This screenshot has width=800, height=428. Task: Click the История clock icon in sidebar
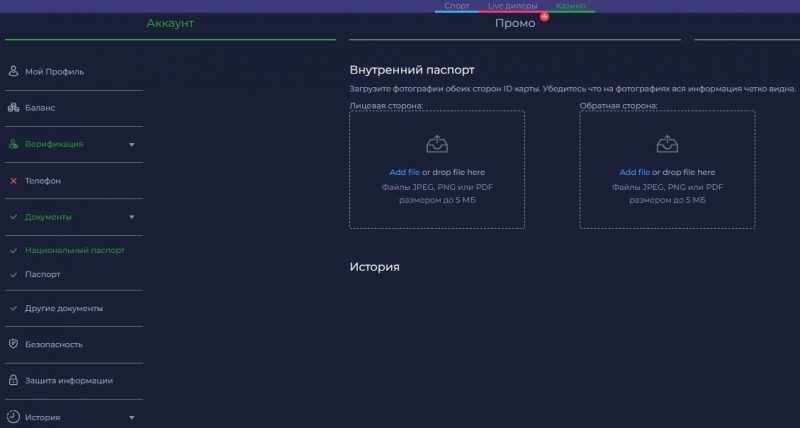point(13,417)
